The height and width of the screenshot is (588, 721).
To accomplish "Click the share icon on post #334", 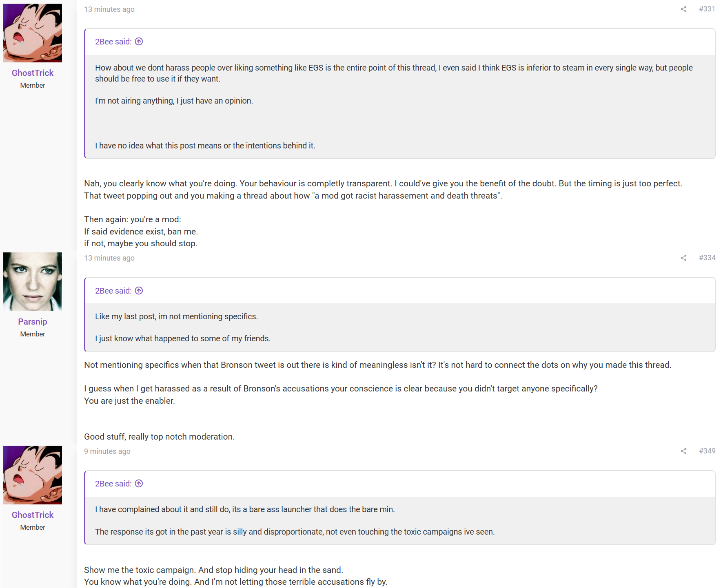I will (x=683, y=258).
